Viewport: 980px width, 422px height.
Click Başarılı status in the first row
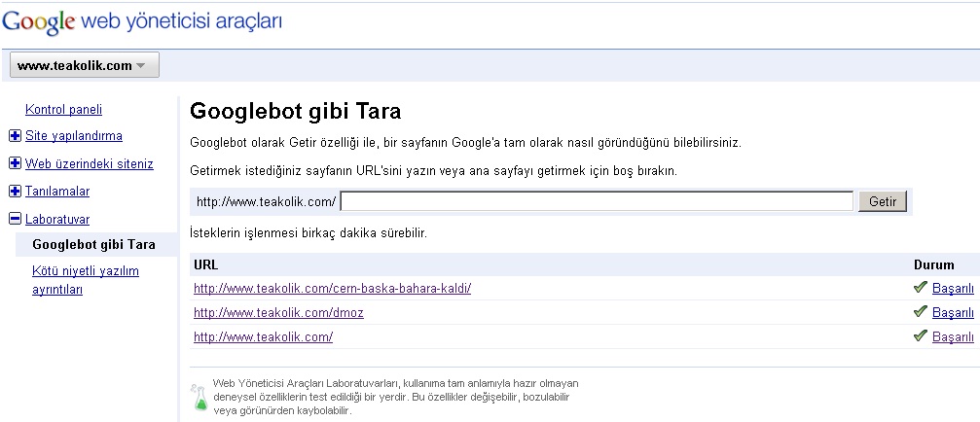point(953,289)
